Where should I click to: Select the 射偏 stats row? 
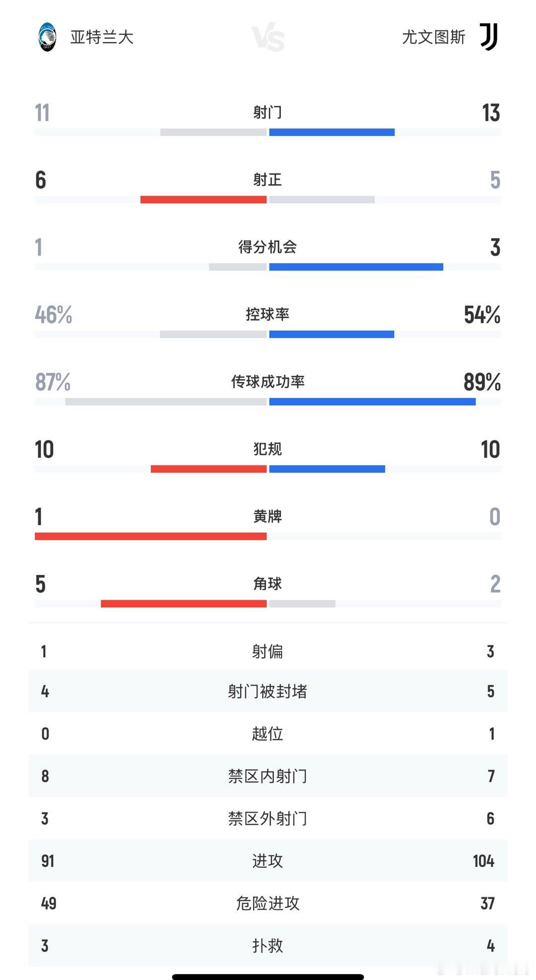click(268, 651)
